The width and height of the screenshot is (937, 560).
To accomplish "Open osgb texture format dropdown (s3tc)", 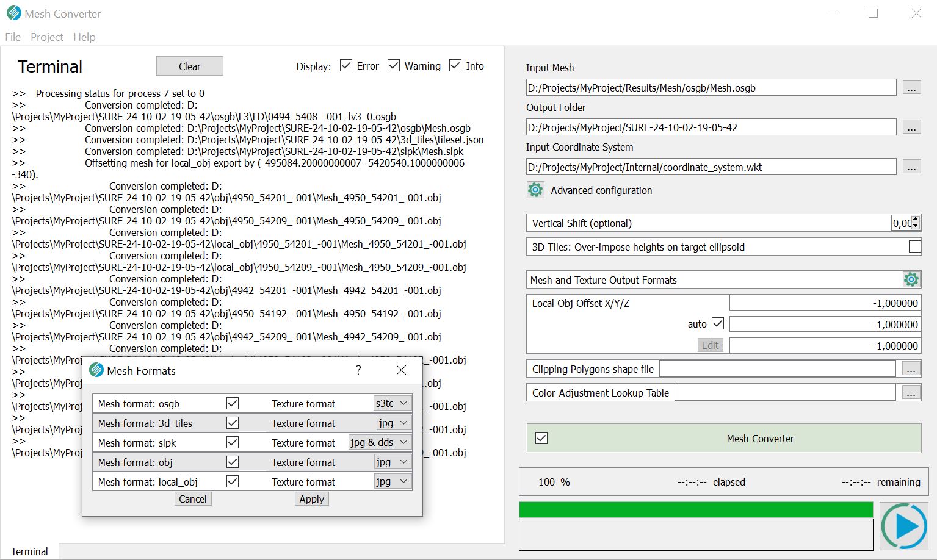I will point(392,403).
